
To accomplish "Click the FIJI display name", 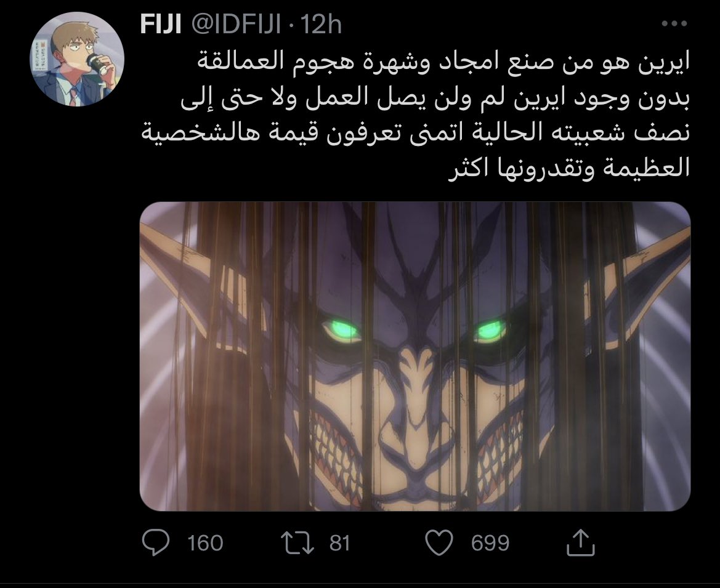I will click(161, 24).
